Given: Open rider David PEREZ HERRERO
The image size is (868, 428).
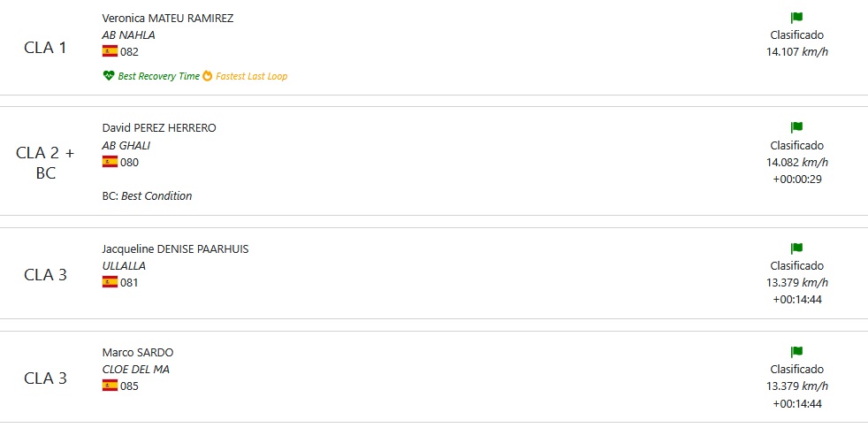Looking at the screenshot, I should pyautogui.click(x=159, y=128).
